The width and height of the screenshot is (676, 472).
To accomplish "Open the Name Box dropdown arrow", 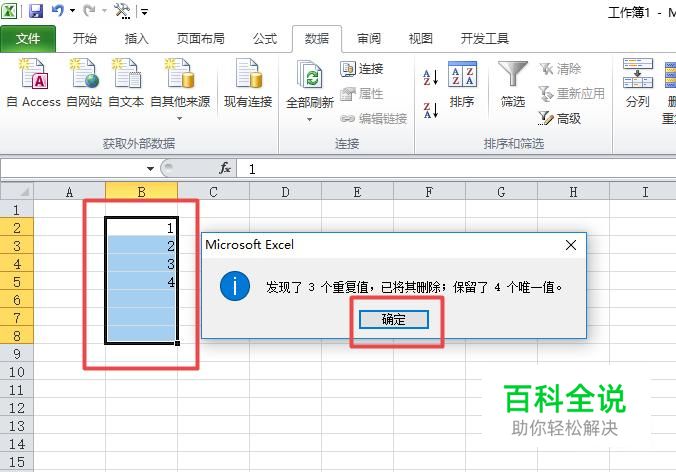I will [150, 169].
